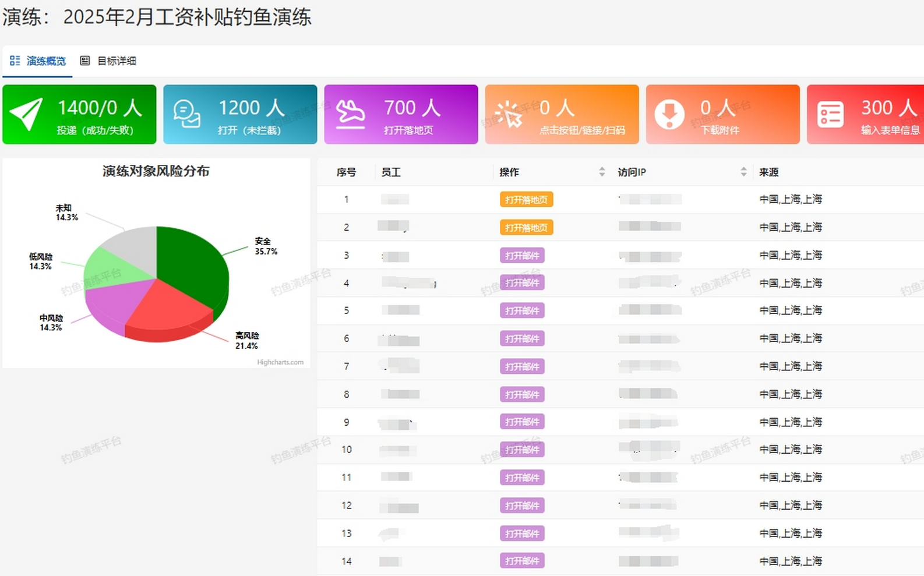924x576 pixels.
Task: Click the form list icon on red card
Action: [830, 114]
